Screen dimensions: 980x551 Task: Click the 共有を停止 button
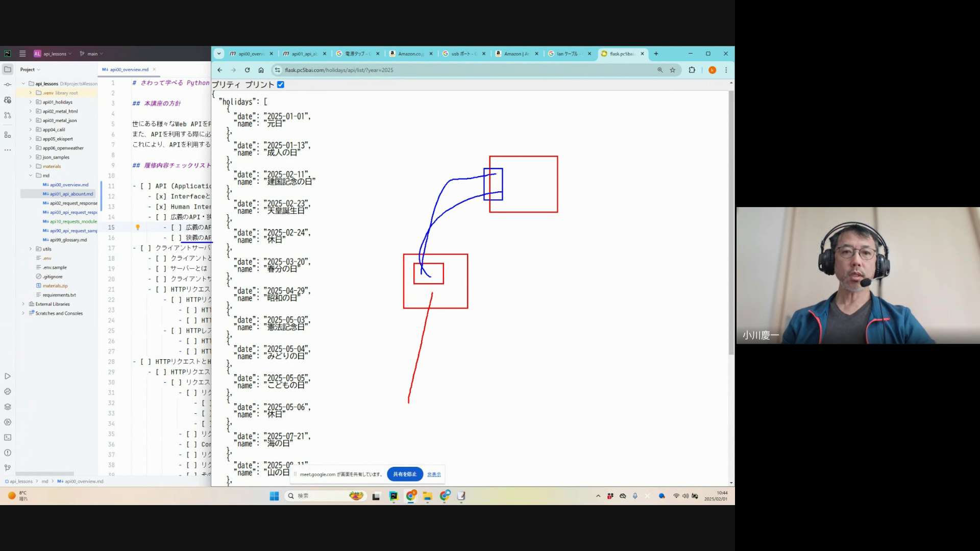pos(405,474)
